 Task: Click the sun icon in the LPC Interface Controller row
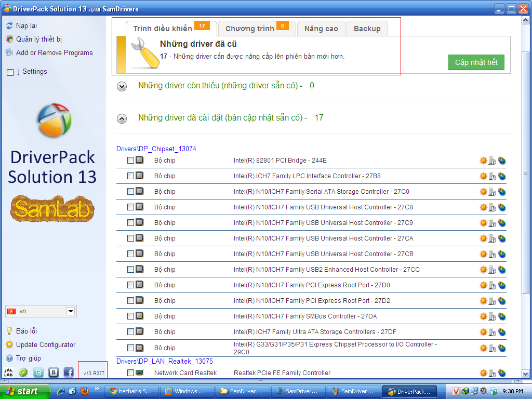tap(484, 176)
